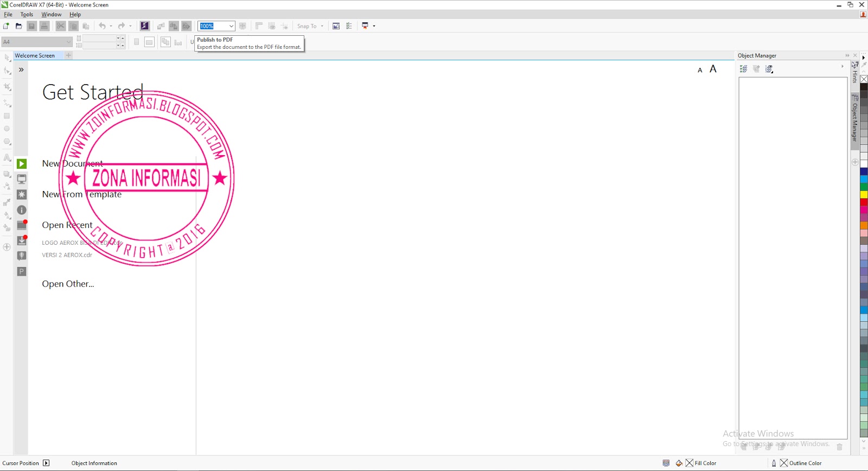
Task: Open the Updates download icon in sidebar
Action: tap(22, 240)
